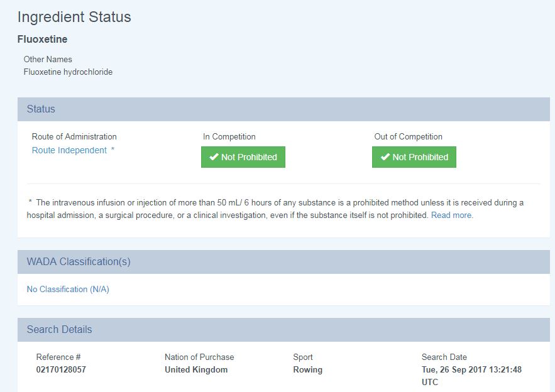Click the United Kingdom nation value
The height and width of the screenshot is (392, 555).
coord(196,370)
